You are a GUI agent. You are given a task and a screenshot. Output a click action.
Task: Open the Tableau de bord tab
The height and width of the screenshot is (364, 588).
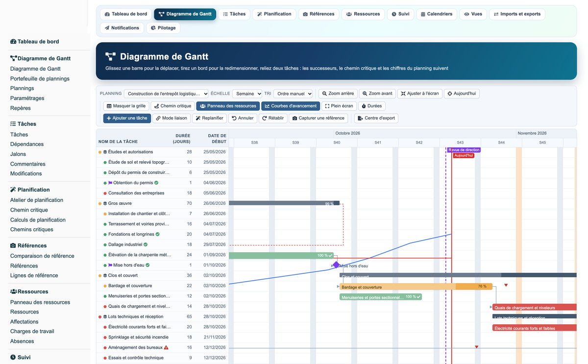click(x=126, y=14)
